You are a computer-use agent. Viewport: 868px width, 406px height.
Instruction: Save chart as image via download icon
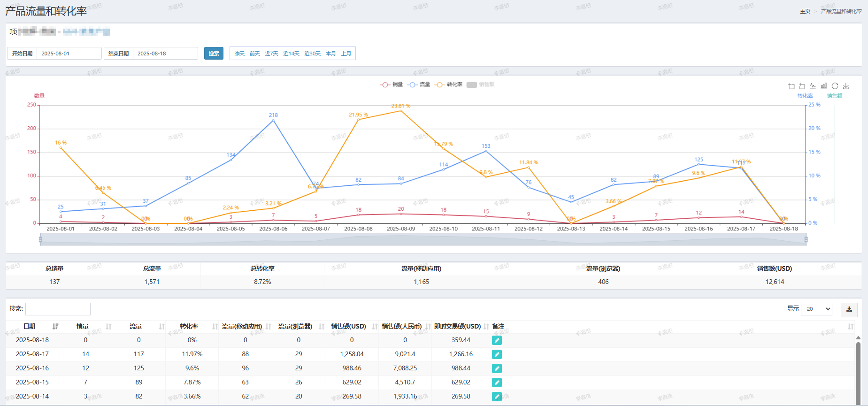click(846, 86)
